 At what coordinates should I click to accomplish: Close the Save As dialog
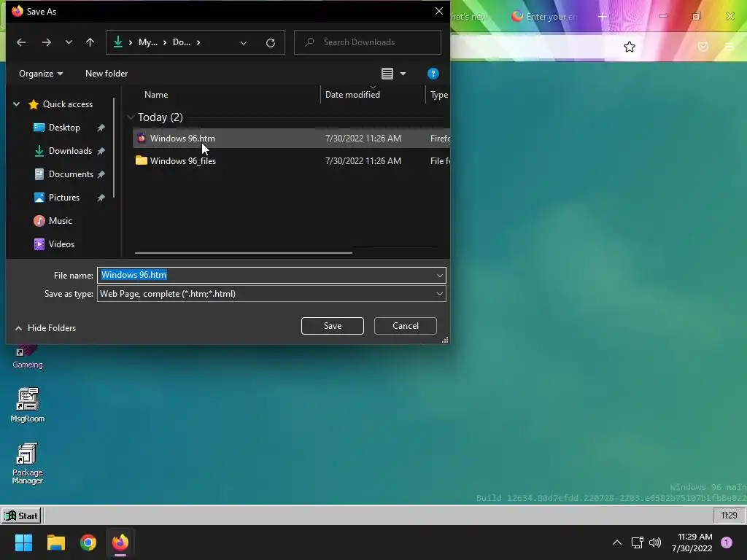(x=438, y=11)
